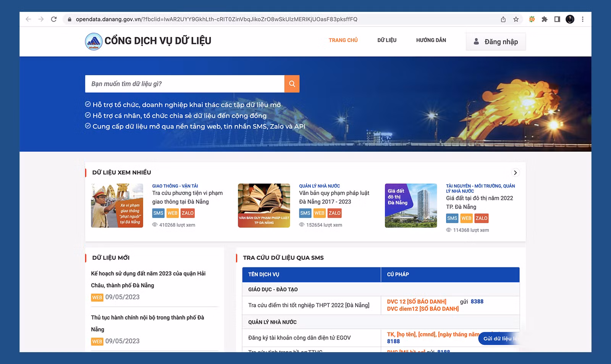Reload the page with browser refresh icon

click(x=54, y=19)
